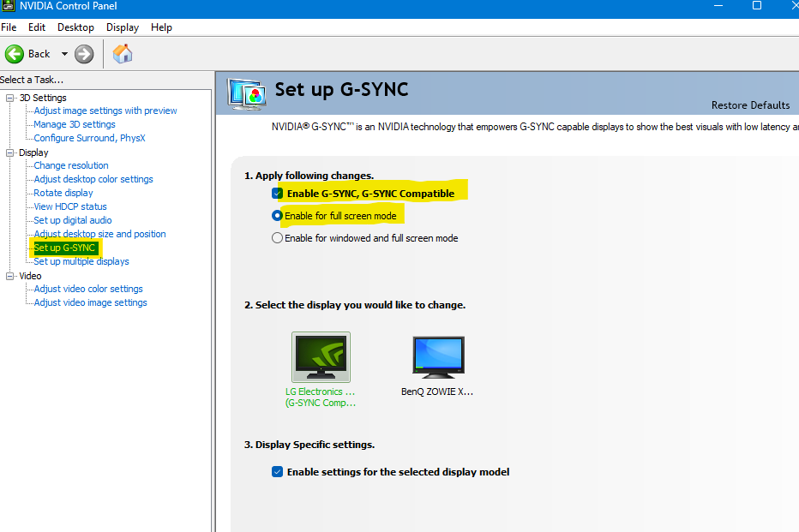Go to the Home page icon
This screenshot has width=799, height=532.
tap(123, 53)
